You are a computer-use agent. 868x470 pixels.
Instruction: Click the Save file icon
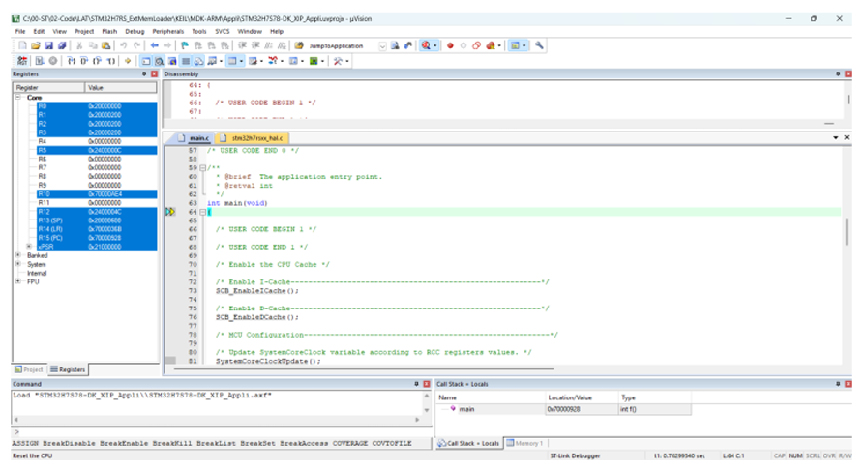coord(48,45)
